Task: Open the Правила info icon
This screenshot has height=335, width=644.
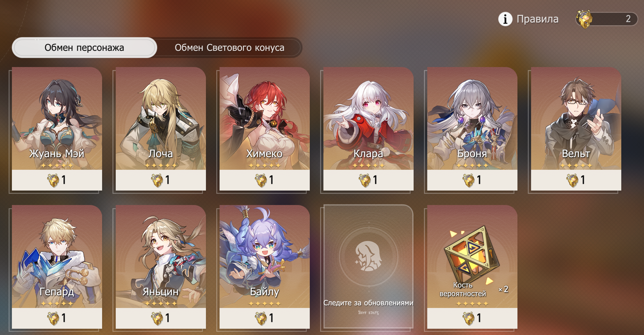Action: (505, 19)
